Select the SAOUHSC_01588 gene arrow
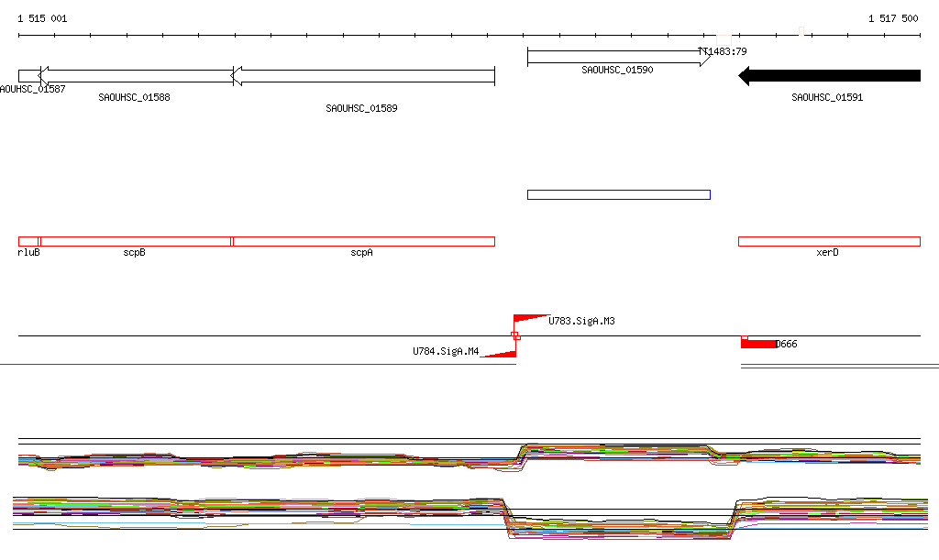 (136, 76)
